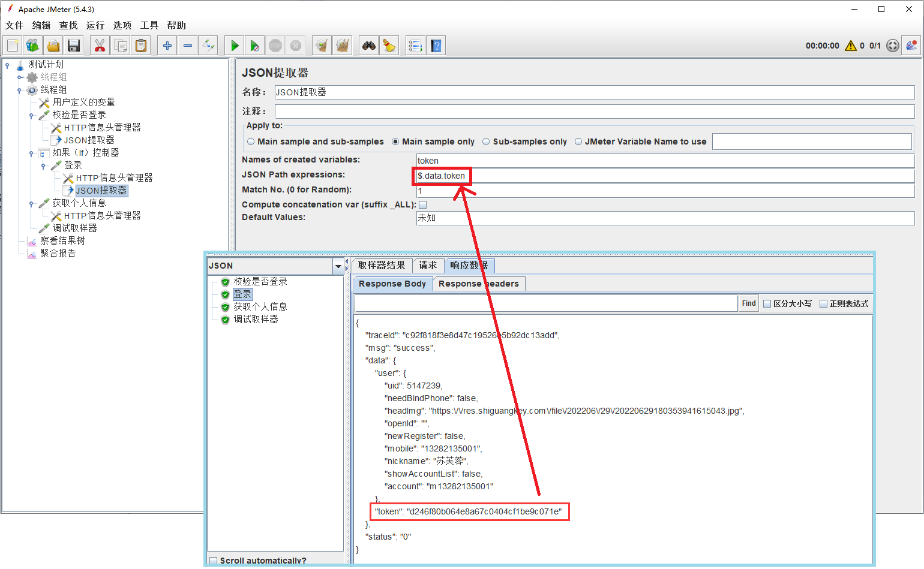
Task: Click the Add plus toolbar icon
Action: tap(167, 46)
